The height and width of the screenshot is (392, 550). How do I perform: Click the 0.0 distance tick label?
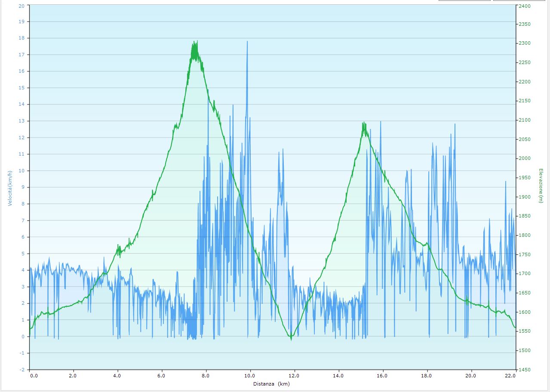tap(34, 375)
